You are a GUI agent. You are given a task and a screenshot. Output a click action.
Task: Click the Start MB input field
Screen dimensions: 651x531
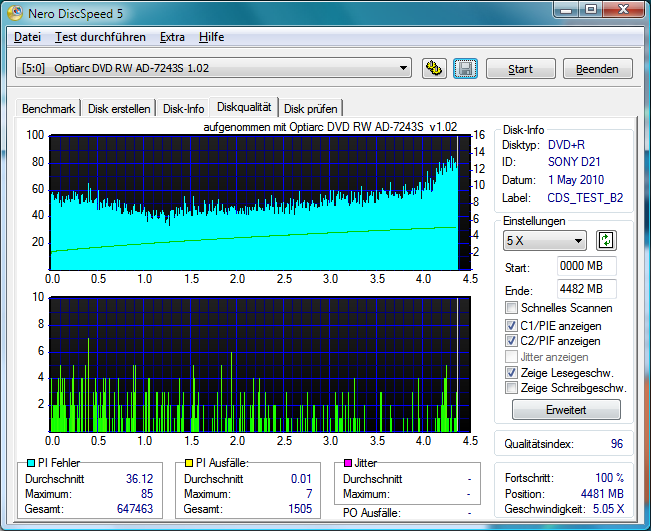point(586,266)
